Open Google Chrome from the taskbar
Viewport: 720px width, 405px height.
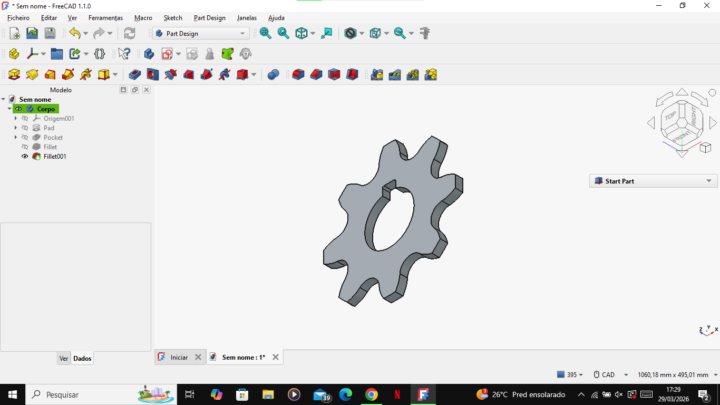coord(371,394)
